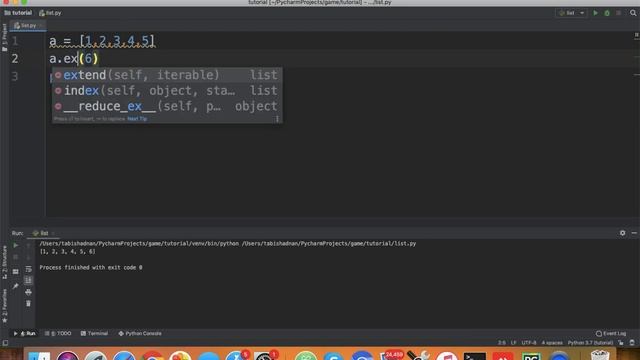Click list output [1, 2, 3, 4, 5, 6]
Screen dimensions: 640x360
[67, 252]
